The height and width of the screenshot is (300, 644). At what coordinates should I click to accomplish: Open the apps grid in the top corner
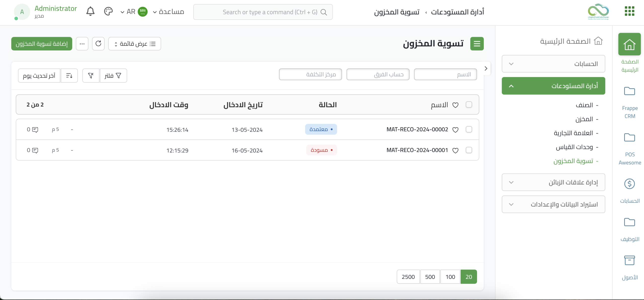[629, 11]
